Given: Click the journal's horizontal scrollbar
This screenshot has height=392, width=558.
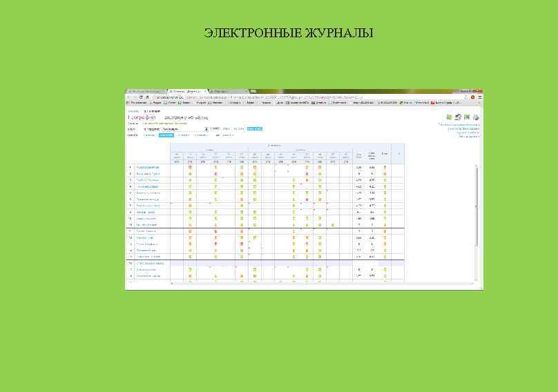Looking at the screenshot, I should click(x=322, y=284).
